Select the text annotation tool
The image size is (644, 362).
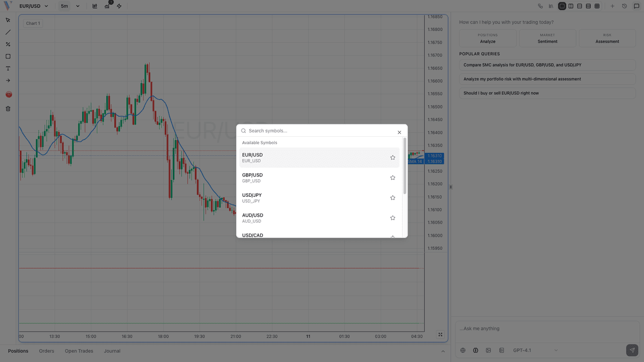(x=8, y=68)
